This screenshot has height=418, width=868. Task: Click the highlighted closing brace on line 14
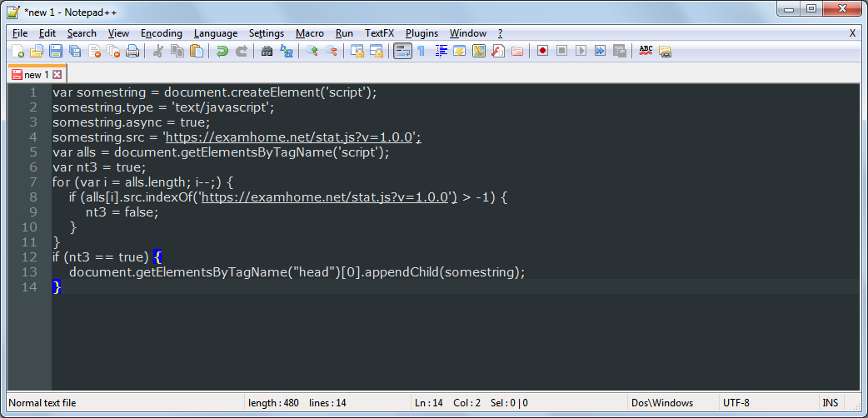click(x=56, y=286)
